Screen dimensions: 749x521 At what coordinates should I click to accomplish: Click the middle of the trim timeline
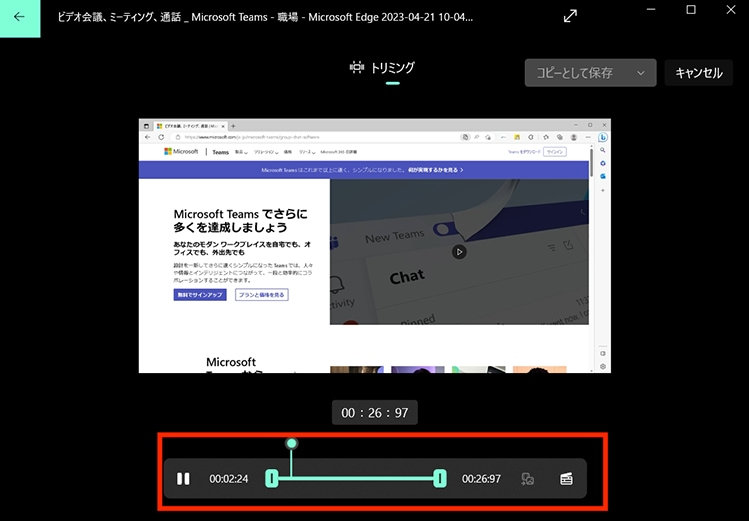tap(355, 479)
